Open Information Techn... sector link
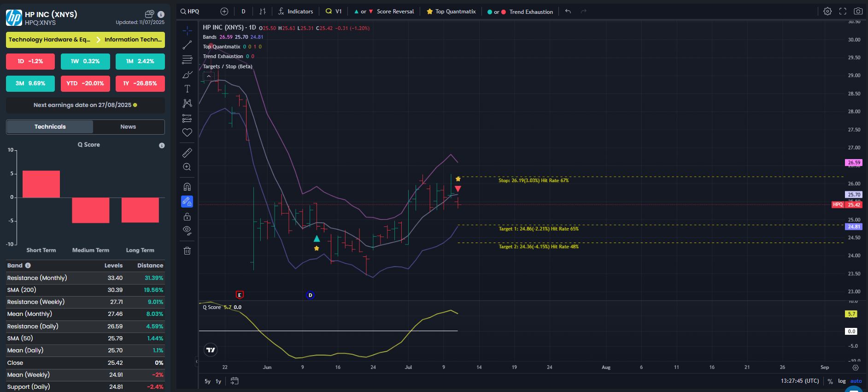This screenshot has height=392, width=868. pos(133,40)
